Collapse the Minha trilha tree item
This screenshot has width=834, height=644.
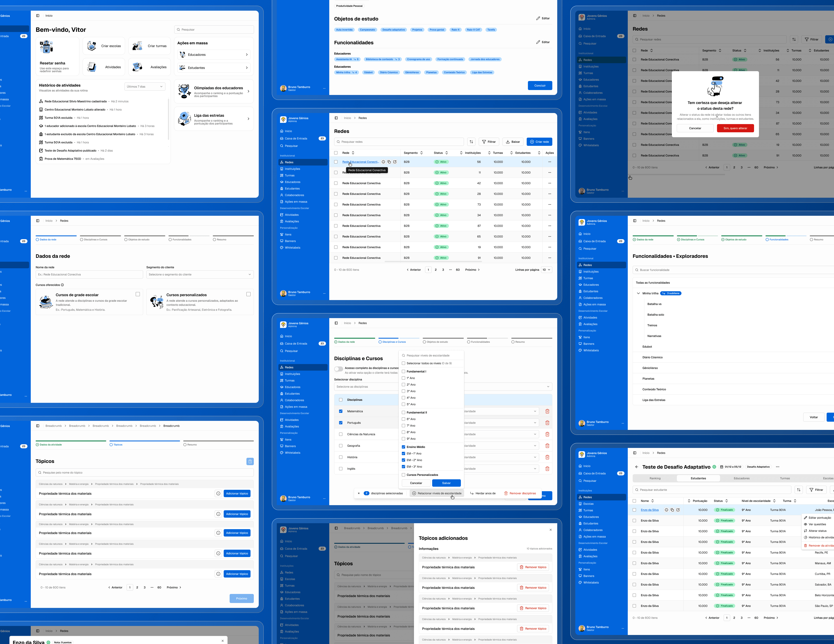point(638,293)
